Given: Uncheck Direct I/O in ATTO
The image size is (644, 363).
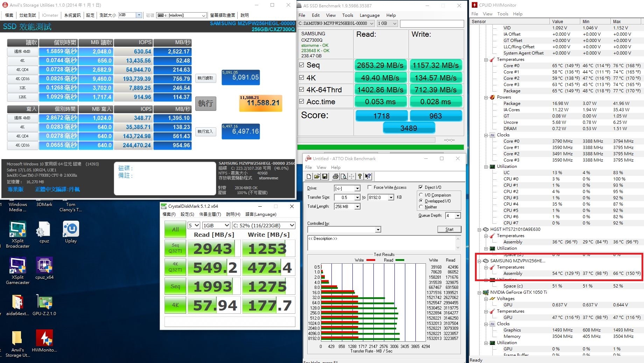Looking at the screenshot, I should [x=421, y=187].
